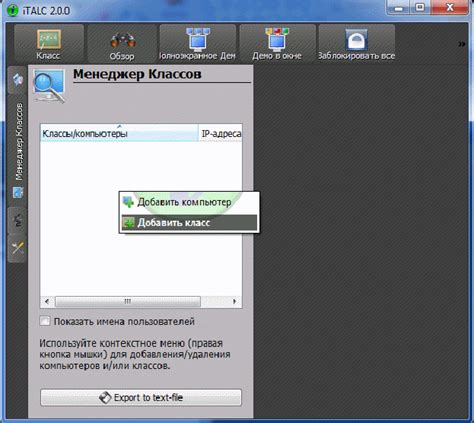Viewport: 474px width, 423px height.
Task: Open the settings tools sidebar icon
Action: pyautogui.click(x=17, y=248)
